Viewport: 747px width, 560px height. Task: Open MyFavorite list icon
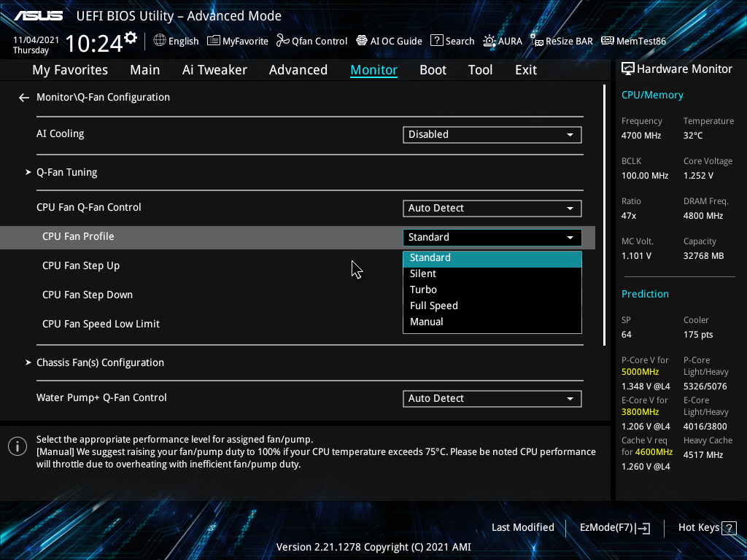[214, 41]
